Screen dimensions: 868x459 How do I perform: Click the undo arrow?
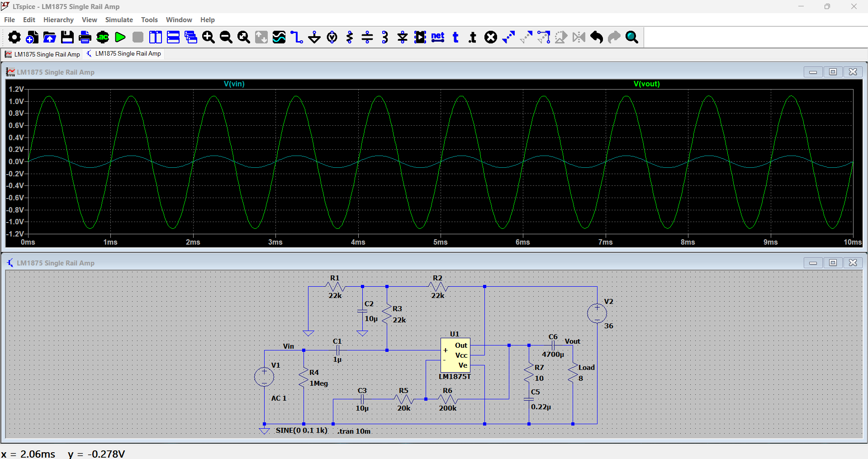pos(597,37)
